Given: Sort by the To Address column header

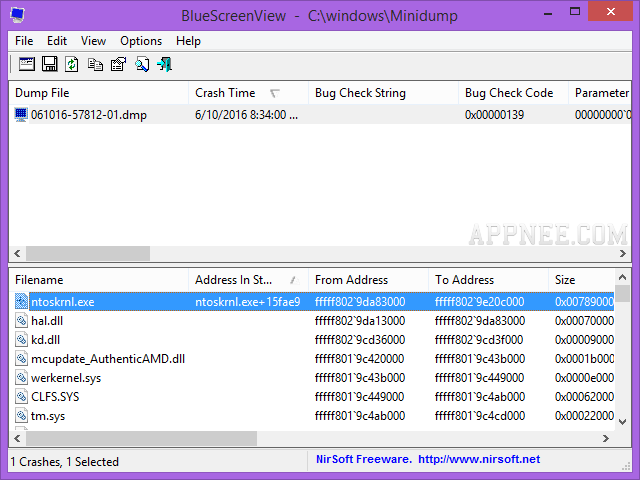Looking at the screenshot, I should pos(488,280).
